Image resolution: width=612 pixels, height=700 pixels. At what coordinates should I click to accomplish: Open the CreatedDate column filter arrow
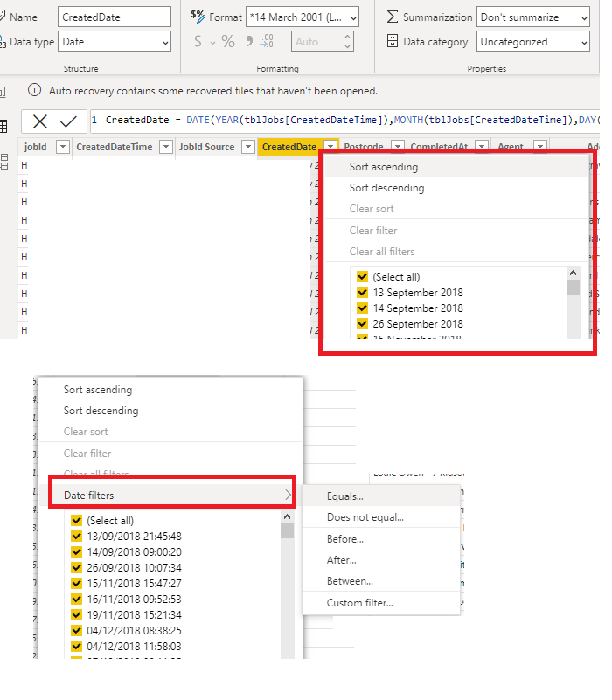330,146
